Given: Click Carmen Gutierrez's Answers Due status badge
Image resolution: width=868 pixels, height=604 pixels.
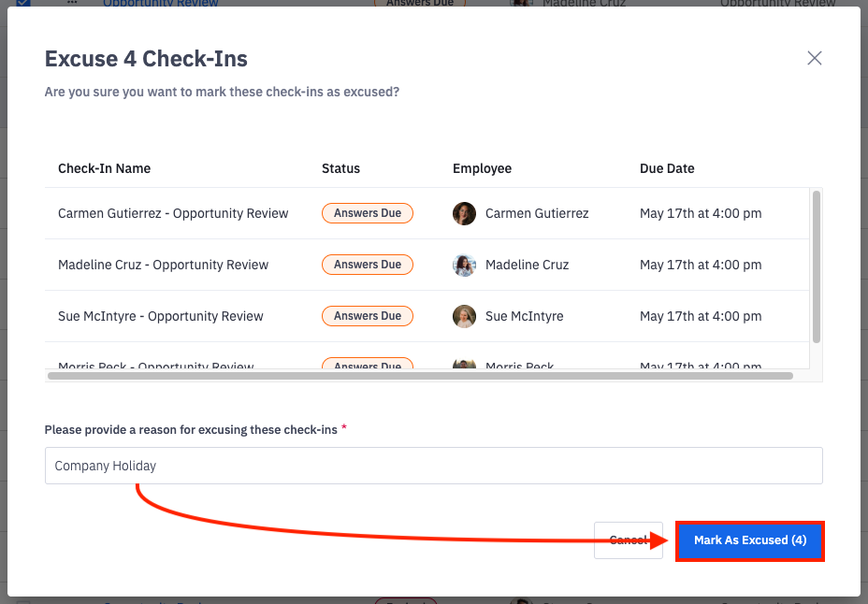Looking at the screenshot, I should coord(368,213).
